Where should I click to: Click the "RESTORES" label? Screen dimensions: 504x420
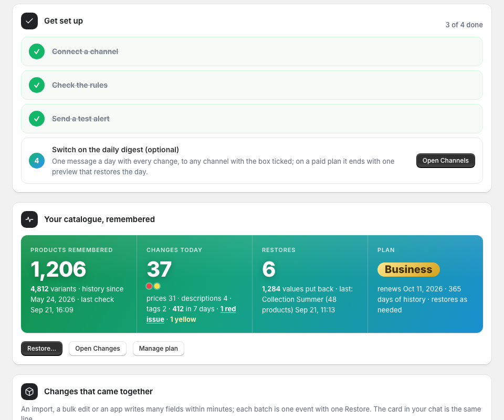279,250
